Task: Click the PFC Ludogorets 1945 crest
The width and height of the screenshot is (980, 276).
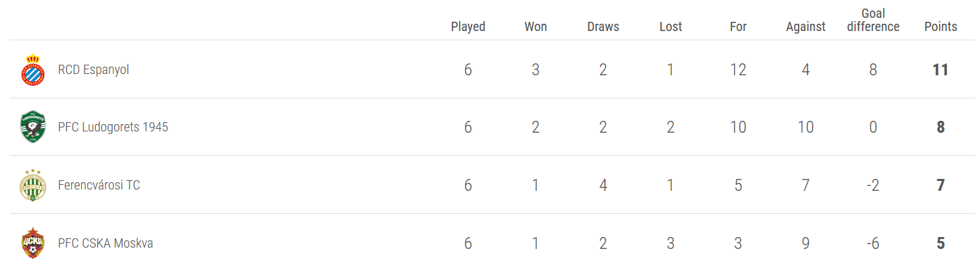Action: (32, 127)
